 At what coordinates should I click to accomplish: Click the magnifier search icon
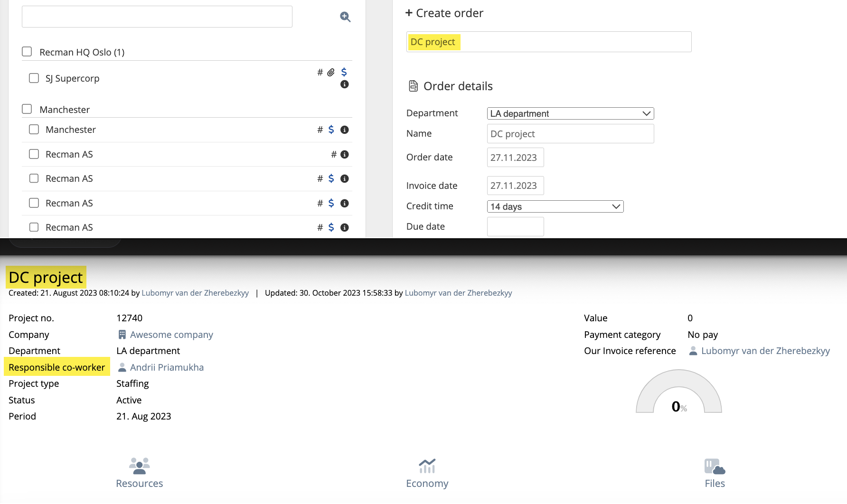[x=345, y=17]
